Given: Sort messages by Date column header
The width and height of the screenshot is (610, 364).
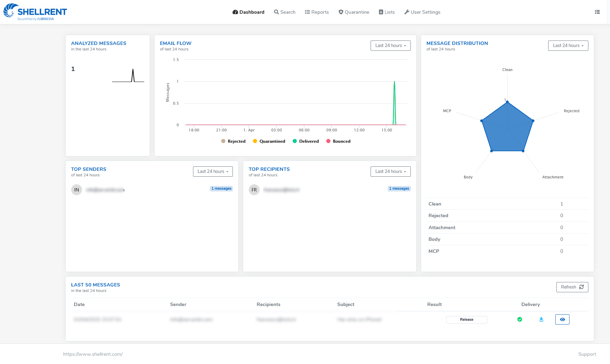Looking at the screenshot, I should [79, 305].
